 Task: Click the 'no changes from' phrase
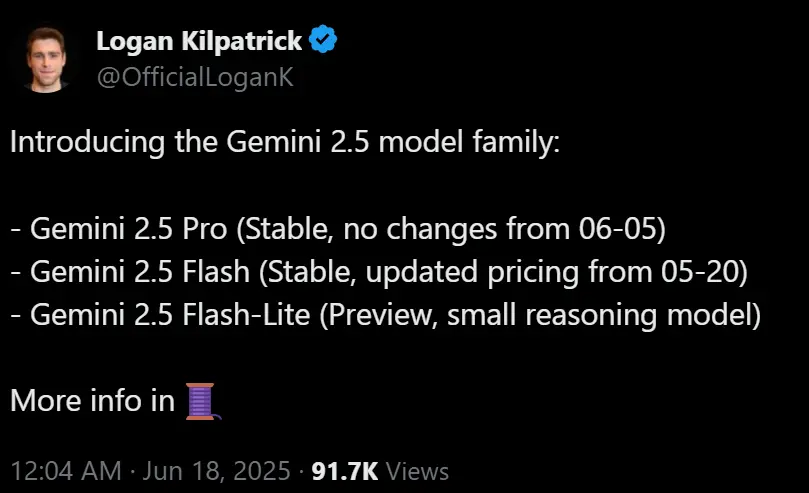pyautogui.click(x=457, y=228)
